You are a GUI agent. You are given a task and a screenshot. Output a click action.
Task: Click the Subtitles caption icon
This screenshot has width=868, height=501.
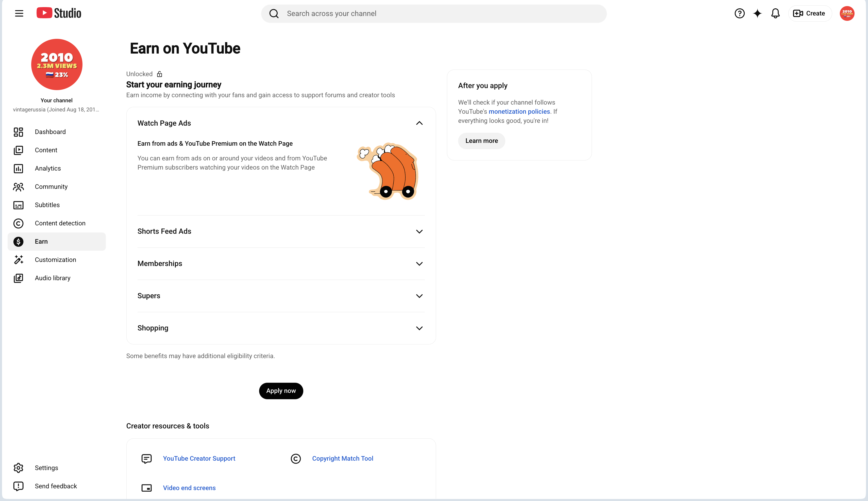click(x=18, y=205)
